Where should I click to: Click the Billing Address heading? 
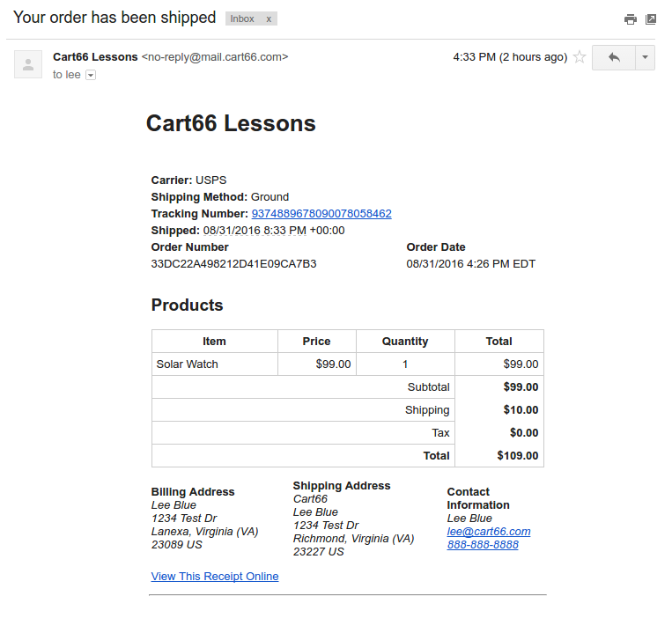click(193, 491)
